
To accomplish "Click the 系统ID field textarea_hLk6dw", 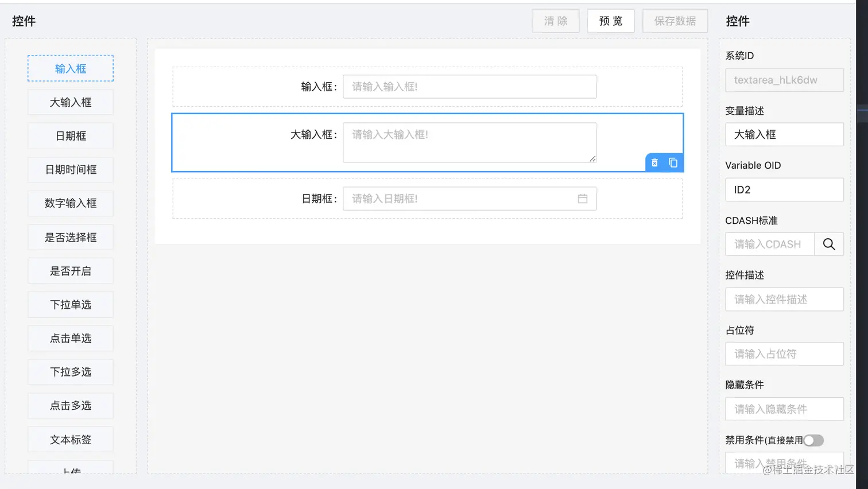I will (784, 80).
